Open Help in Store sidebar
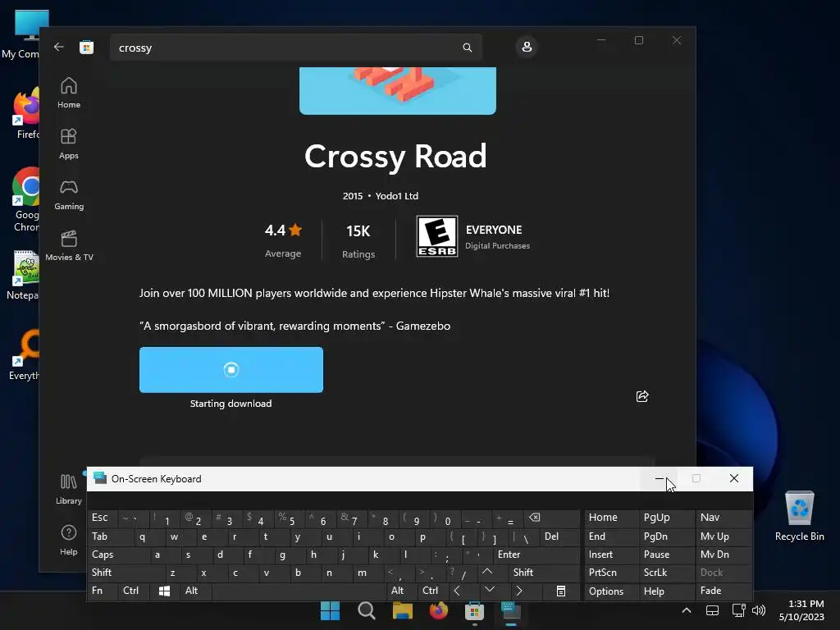The height and width of the screenshot is (630, 840). pyautogui.click(x=69, y=540)
